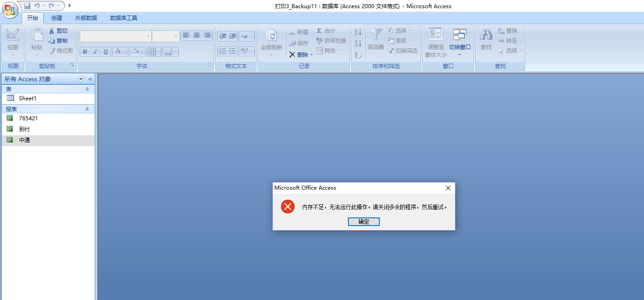The width and height of the screenshot is (644, 300).
Task: Click the 删除 delete command
Action: [x=299, y=54]
